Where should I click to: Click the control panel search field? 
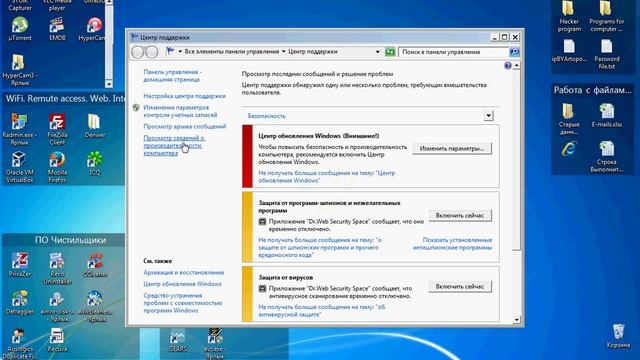click(x=453, y=52)
